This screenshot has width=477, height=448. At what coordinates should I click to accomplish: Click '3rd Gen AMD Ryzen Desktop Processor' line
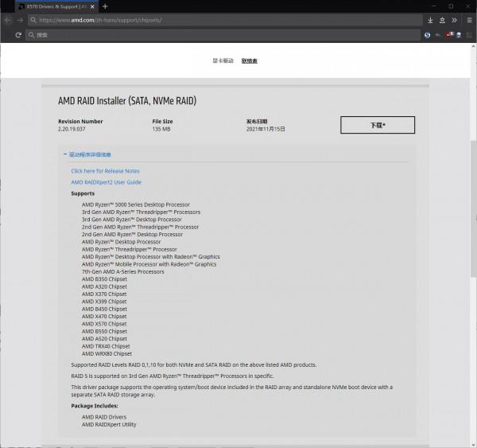coord(132,220)
